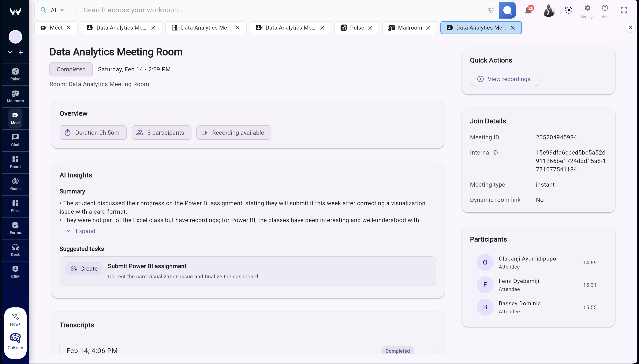This screenshot has height=364, width=639.
Task: Open Chat from the sidebar
Action: (x=15, y=140)
